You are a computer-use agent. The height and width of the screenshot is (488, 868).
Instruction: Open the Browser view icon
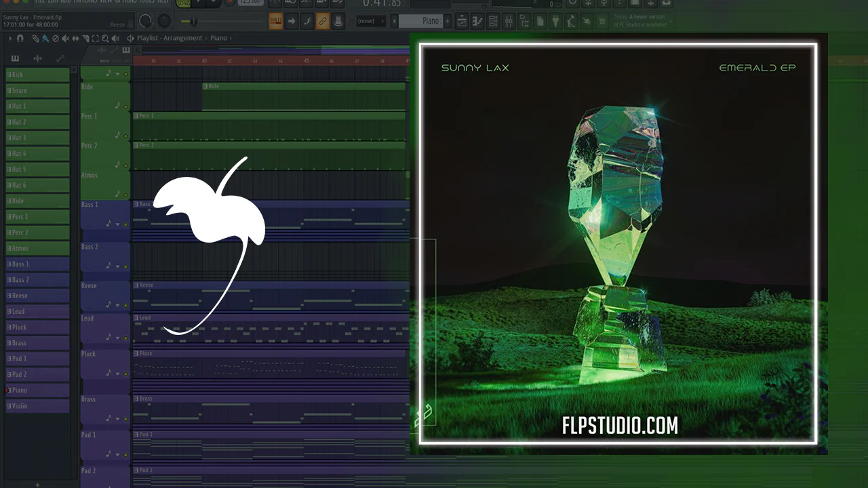[524, 21]
